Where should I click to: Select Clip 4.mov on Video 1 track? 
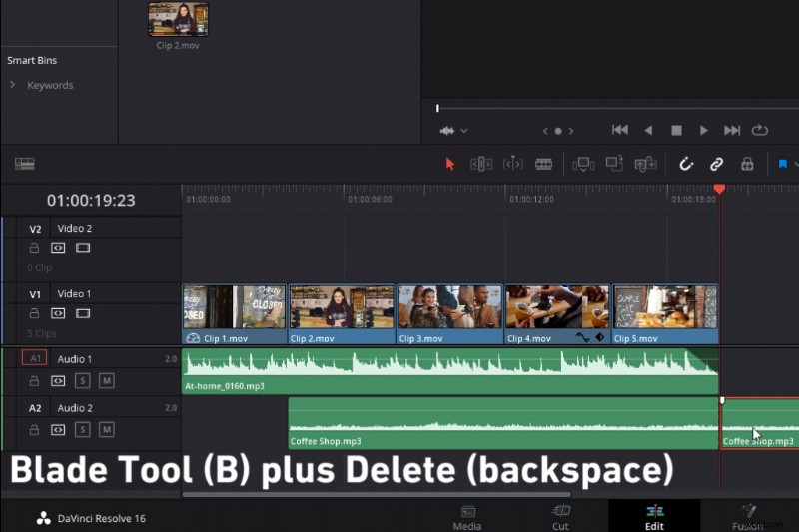point(557,314)
